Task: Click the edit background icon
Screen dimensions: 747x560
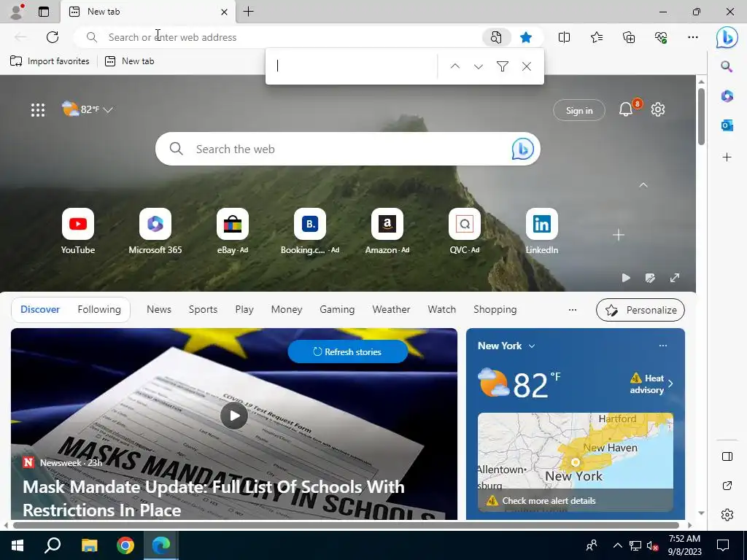Action: tap(650, 278)
